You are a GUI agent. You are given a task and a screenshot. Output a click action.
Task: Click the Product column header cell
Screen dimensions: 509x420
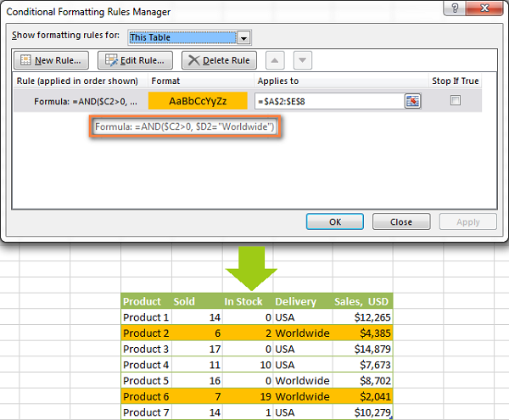[x=144, y=301]
